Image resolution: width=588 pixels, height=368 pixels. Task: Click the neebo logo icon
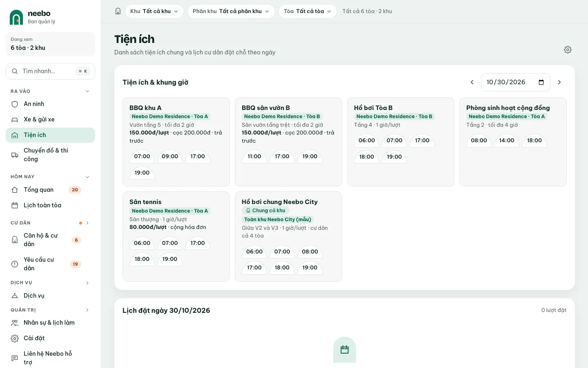16,17
